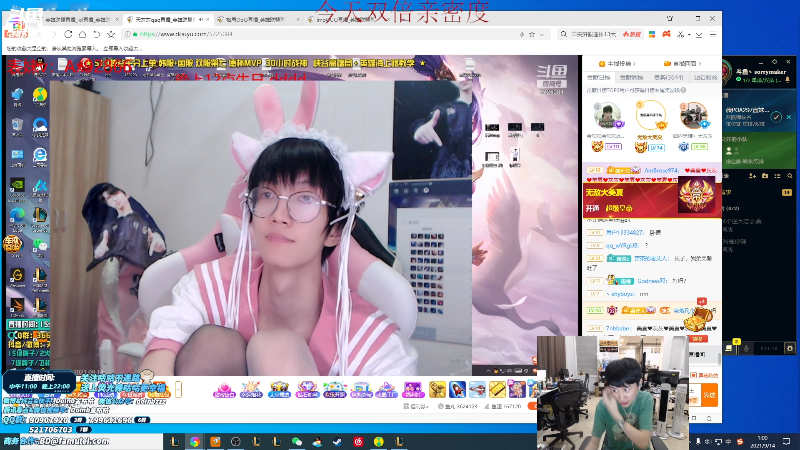Click list view icon in League friends panel
Screen dimensions: 800x450
click(x=777, y=176)
